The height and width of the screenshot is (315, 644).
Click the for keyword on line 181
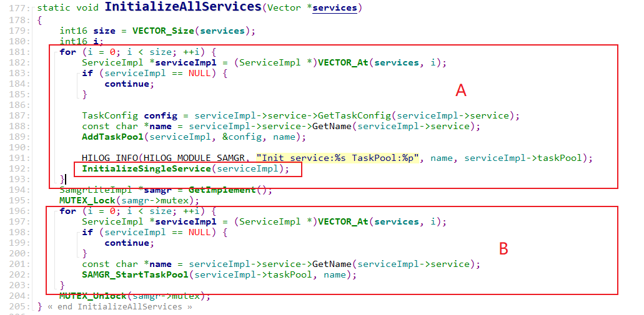pyautogui.click(x=67, y=52)
